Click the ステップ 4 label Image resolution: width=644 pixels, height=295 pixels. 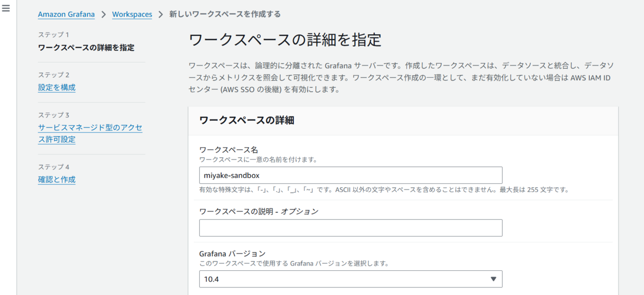click(x=54, y=167)
